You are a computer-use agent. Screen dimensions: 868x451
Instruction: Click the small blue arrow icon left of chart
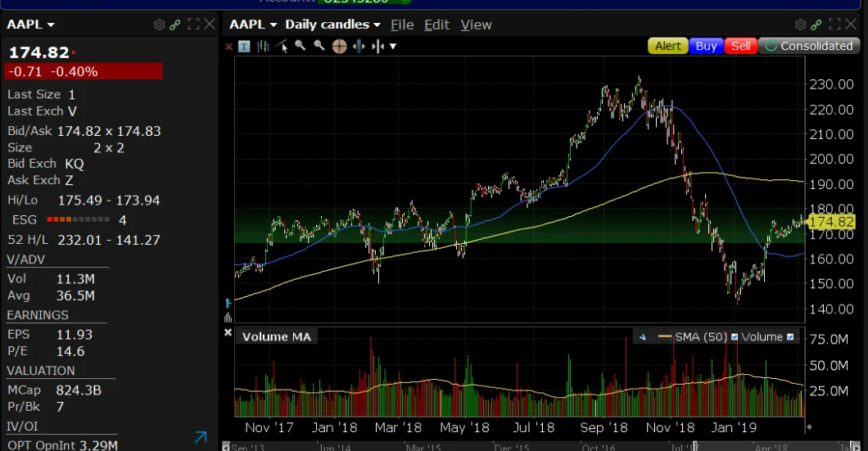[228, 303]
